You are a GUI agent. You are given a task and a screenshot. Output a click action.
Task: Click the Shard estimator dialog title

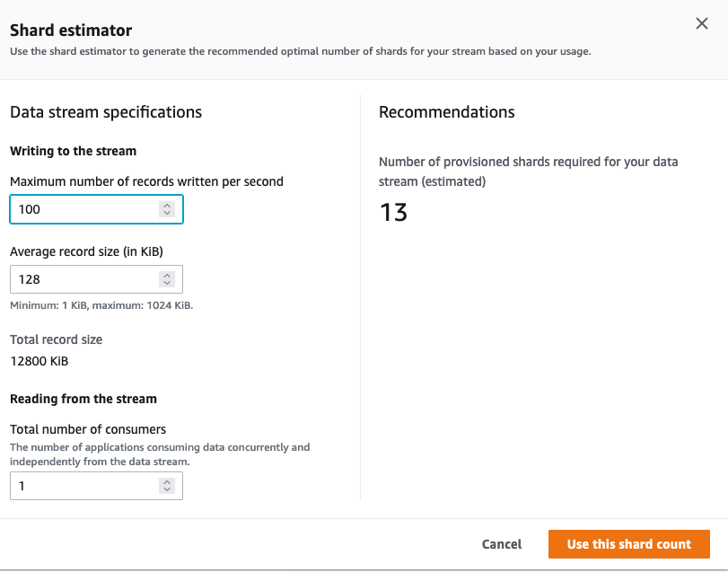(71, 31)
